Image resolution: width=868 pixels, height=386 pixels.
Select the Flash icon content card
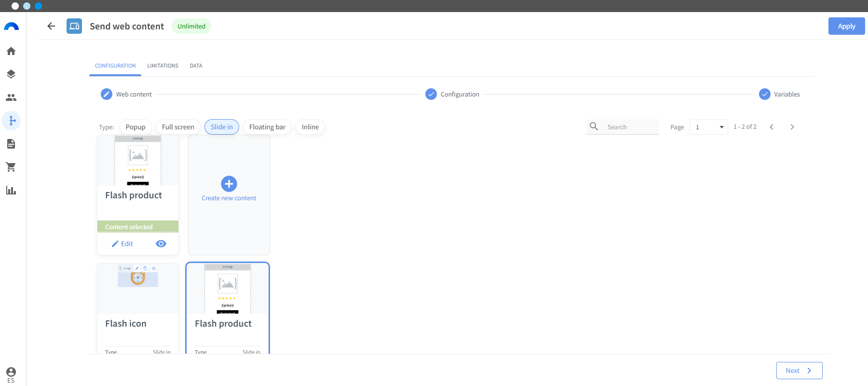pyautogui.click(x=138, y=309)
